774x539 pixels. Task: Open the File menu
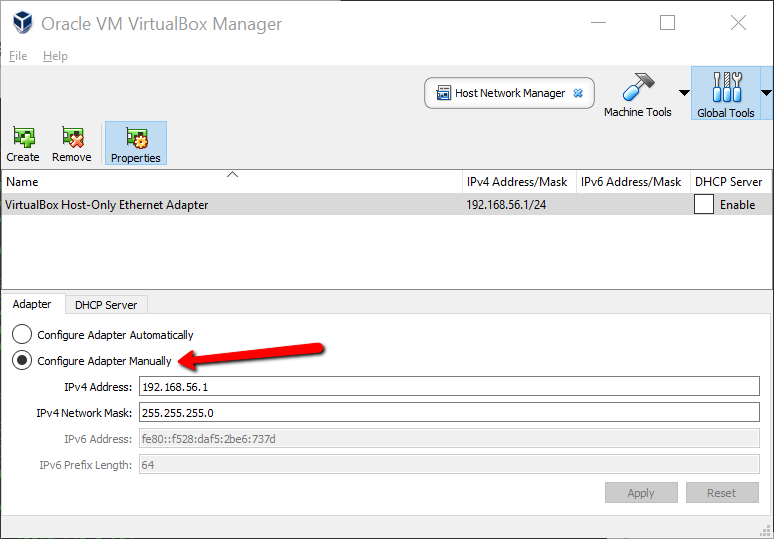coord(18,56)
